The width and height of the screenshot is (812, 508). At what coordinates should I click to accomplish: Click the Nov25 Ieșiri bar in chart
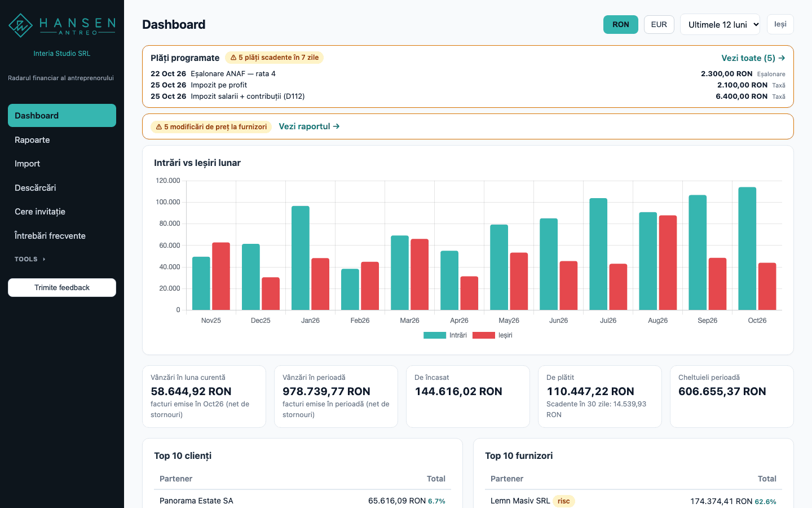pyautogui.click(x=221, y=276)
